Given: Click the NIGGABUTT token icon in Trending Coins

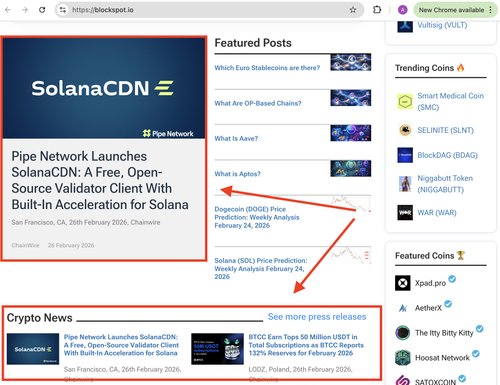Looking at the screenshot, I should point(405,184).
